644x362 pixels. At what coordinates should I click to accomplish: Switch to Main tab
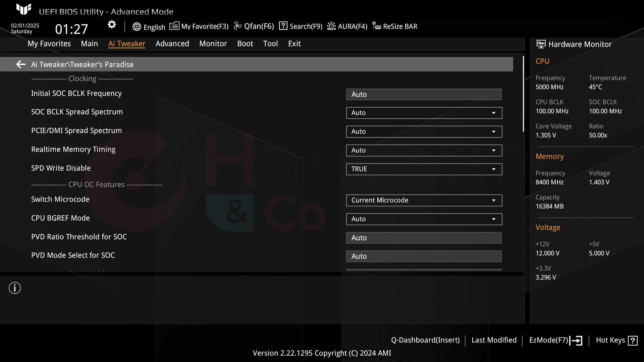coord(89,44)
